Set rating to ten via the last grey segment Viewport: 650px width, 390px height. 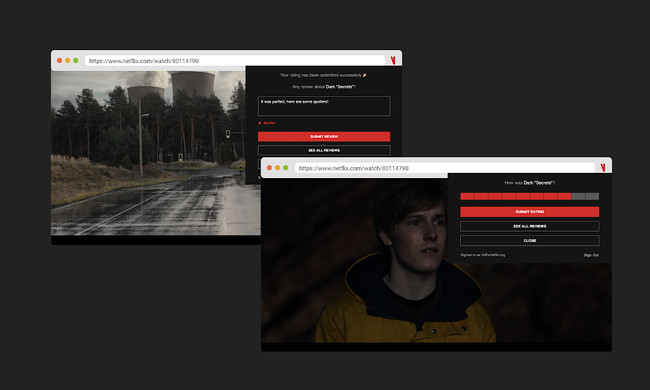(x=592, y=196)
